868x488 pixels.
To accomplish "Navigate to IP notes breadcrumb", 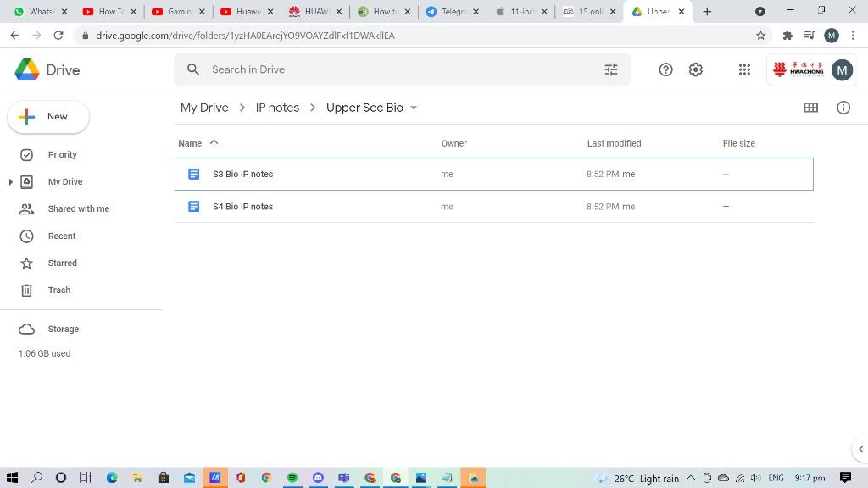I will (x=277, y=108).
